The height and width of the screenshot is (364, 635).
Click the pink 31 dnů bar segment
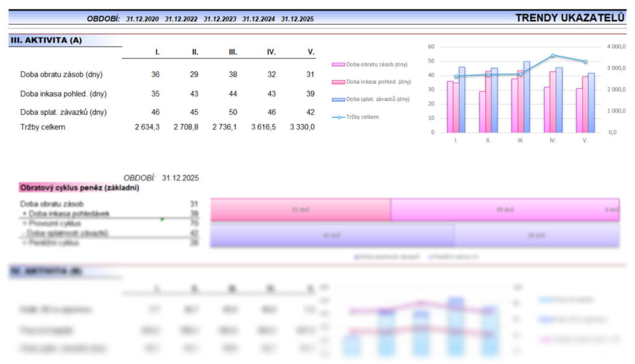tap(301, 210)
